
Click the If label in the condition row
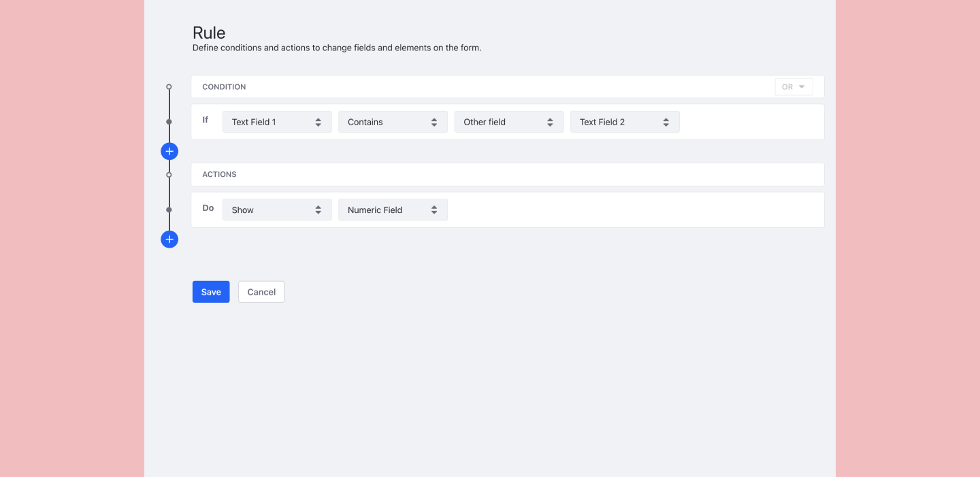(206, 120)
